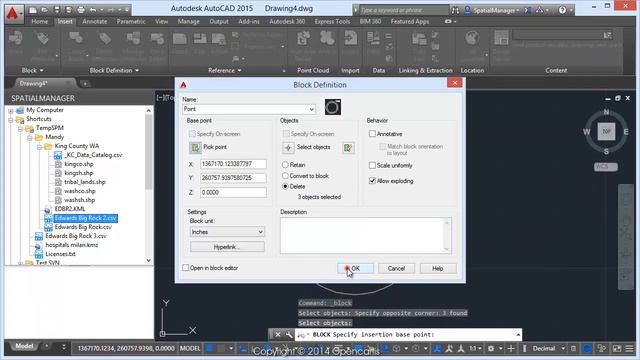Select the Retain radio button

click(285, 165)
